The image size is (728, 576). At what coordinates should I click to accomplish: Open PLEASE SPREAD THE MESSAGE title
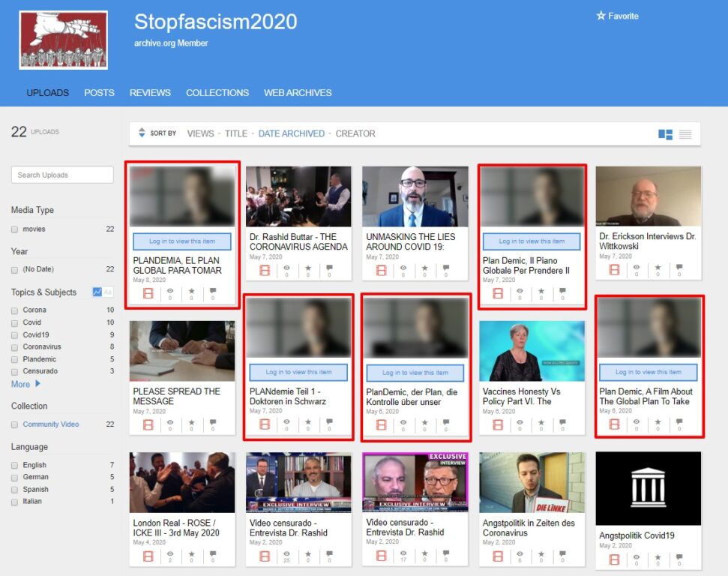click(x=176, y=396)
